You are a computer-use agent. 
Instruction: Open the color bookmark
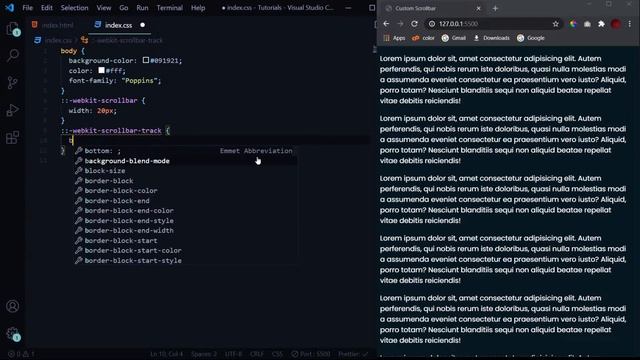[x=423, y=38]
